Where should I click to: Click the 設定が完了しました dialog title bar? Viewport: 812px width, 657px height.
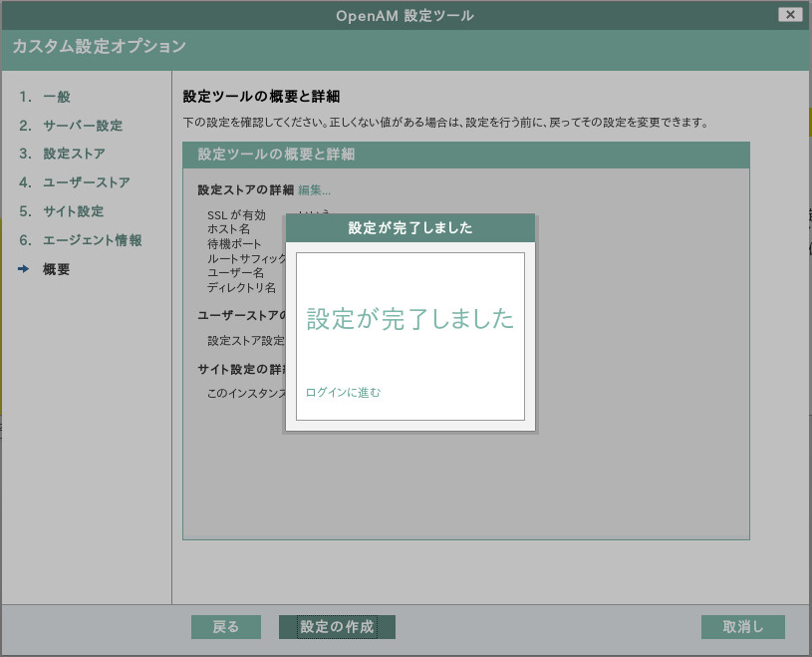pyautogui.click(x=410, y=228)
